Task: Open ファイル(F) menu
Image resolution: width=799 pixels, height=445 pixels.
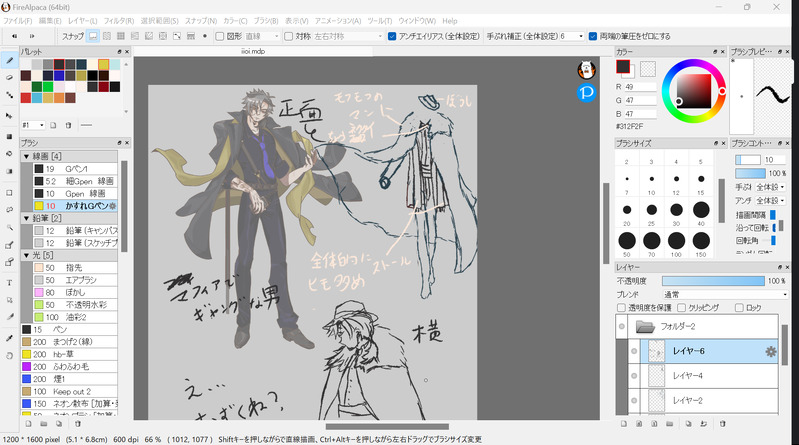Action: [x=17, y=21]
